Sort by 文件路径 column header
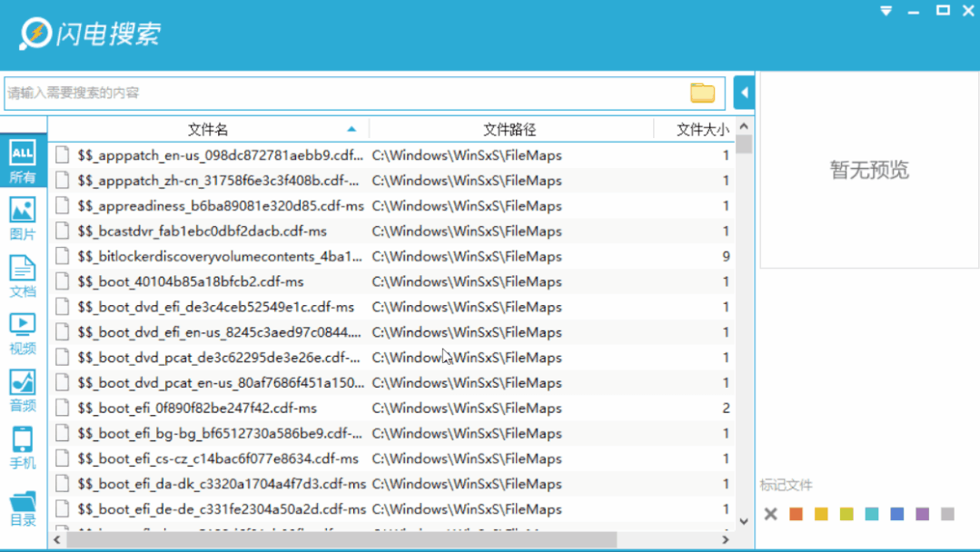 click(x=510, y=129)
